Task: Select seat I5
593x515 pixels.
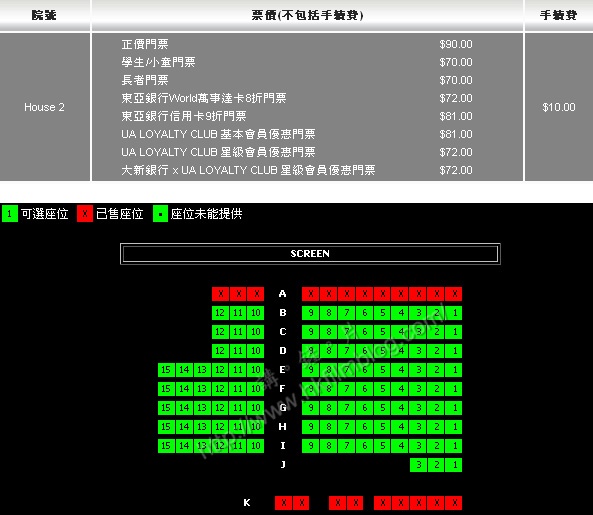Action: (x=383, y=446)
